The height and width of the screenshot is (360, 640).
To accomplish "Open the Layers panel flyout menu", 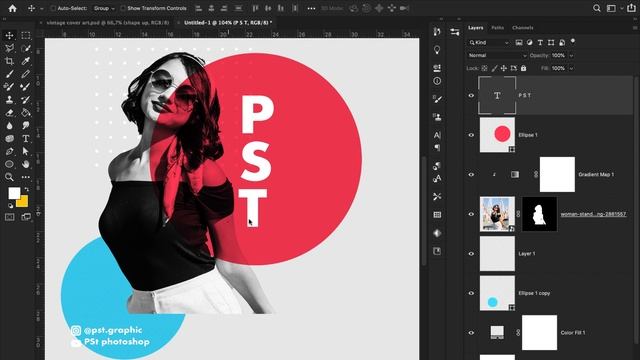I will [x=635, y=28].
